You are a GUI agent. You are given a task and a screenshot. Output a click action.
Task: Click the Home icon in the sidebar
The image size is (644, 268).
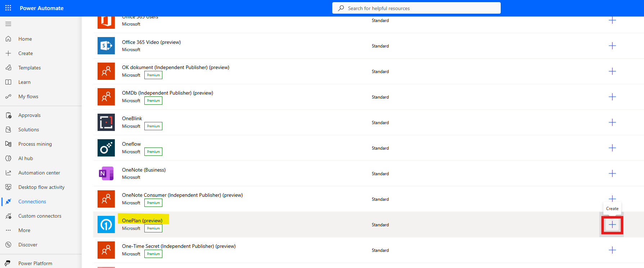[8, 39]
